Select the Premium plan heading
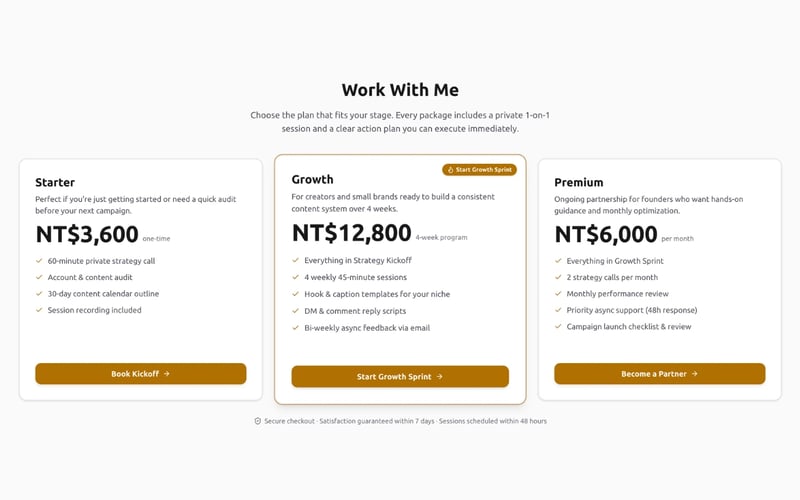The image size is (800, 500). click(x=579, y=182)
